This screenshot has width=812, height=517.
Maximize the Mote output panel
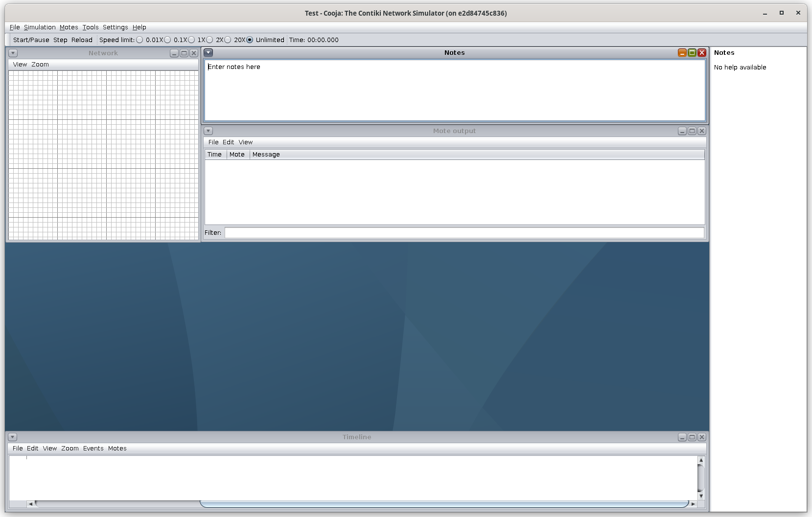tap(692, 131)
